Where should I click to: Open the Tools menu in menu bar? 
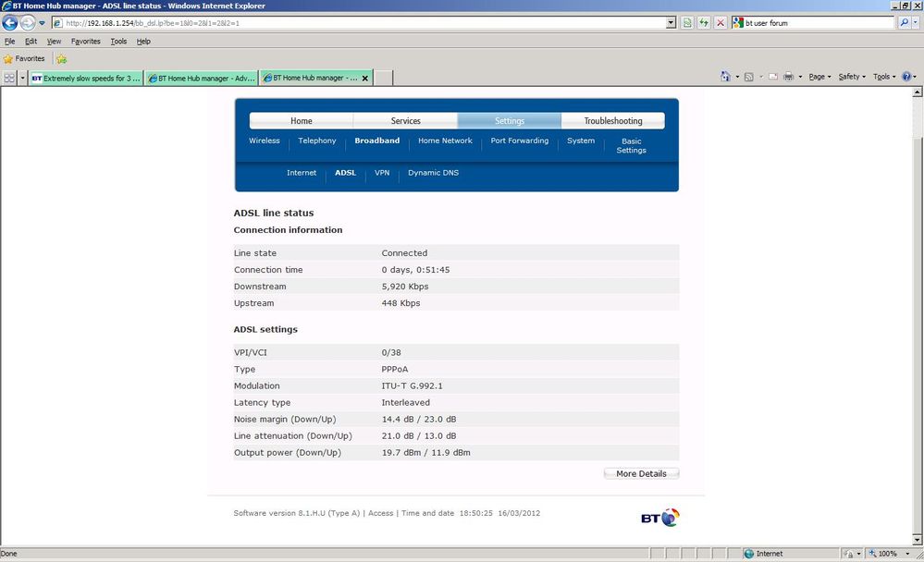118,42
